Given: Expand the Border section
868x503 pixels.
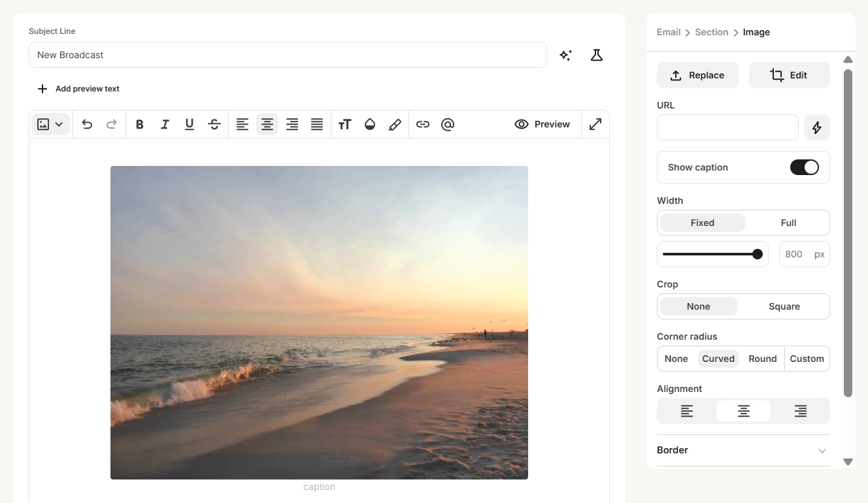Looking at the screenshot, I should click(x=743, y=450).
